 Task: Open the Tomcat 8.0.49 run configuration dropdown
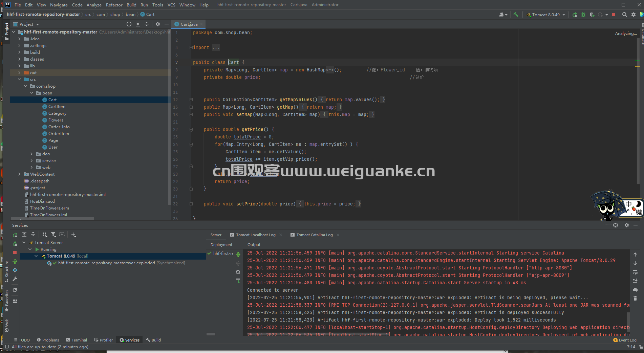(x=545, y=15)
